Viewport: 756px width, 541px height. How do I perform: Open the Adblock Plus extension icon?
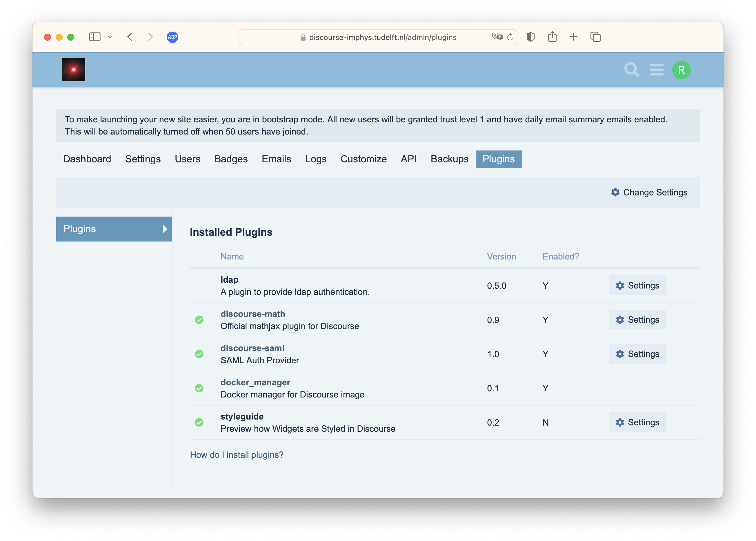coord(172,37)
